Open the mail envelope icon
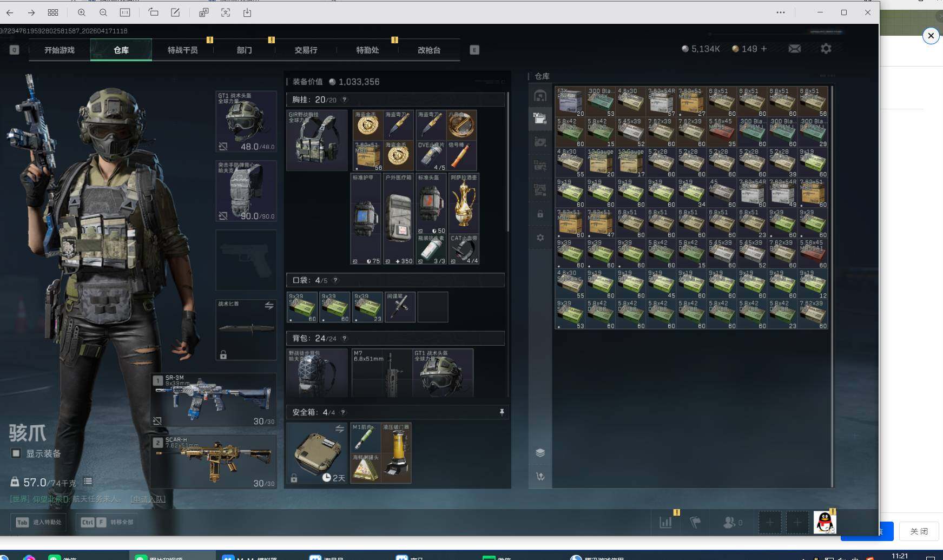The image size is (943, 560). (x=794, y=49)
